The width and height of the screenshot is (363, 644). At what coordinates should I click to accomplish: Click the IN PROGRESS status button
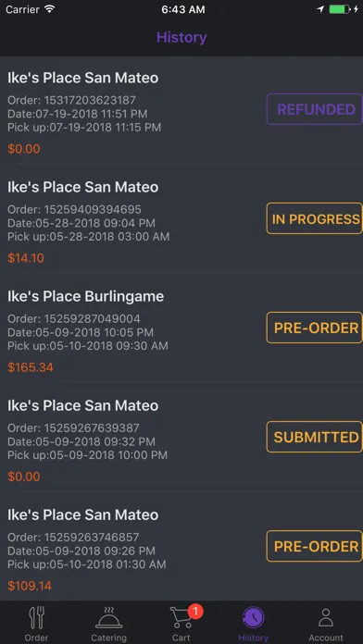pos(315,218)
